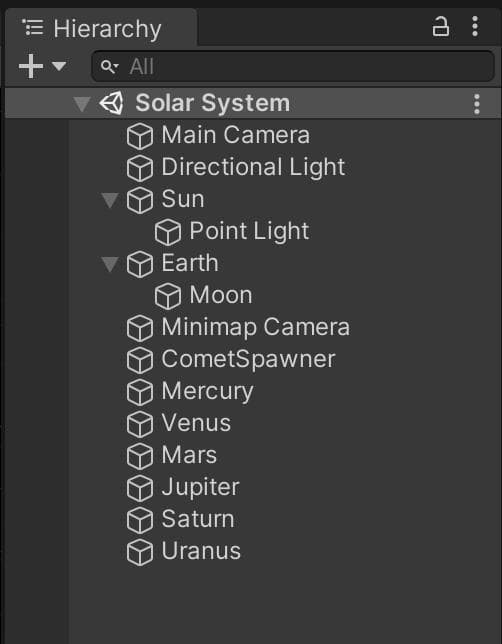Select the Sun object
This screenshot has height=644, width=502.
[x=183, y=199]
